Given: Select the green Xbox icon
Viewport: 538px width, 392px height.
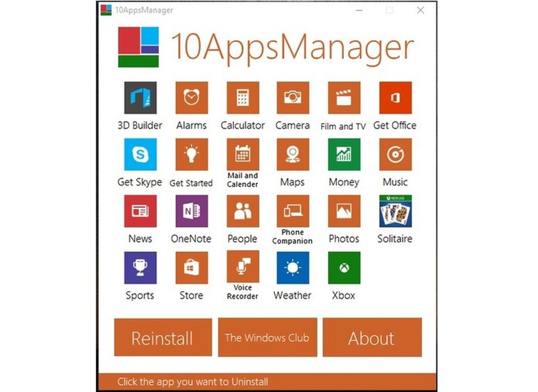Looking at the screenshot, I should click(x=344, y=268).
